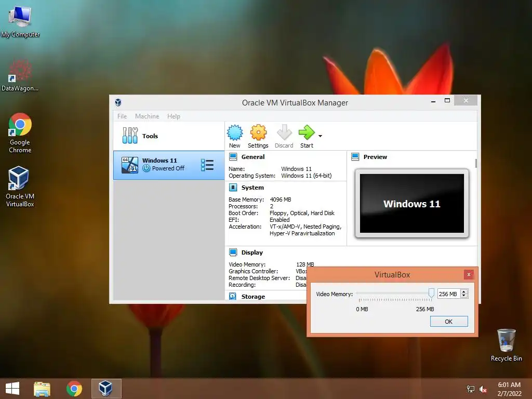
Task: Click the Storage section heading
Action: coord(253,297)
